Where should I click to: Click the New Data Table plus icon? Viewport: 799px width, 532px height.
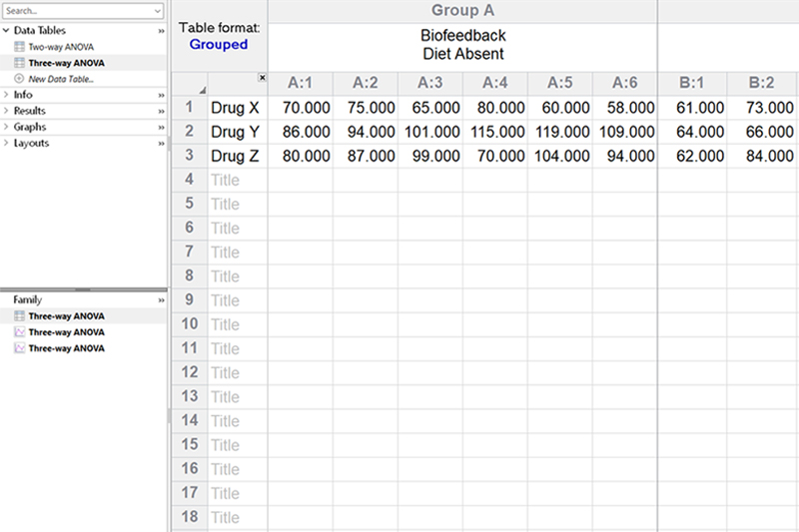(19, 79)
